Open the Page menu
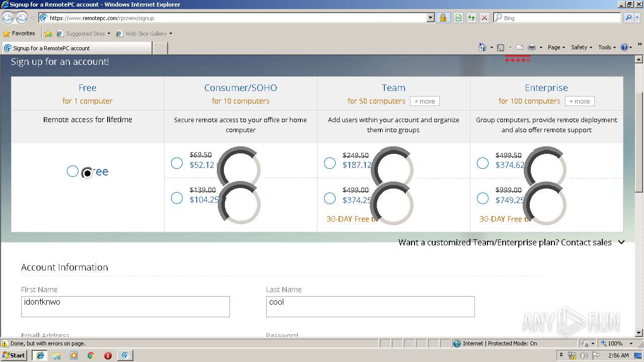 (x=556, y=47)
